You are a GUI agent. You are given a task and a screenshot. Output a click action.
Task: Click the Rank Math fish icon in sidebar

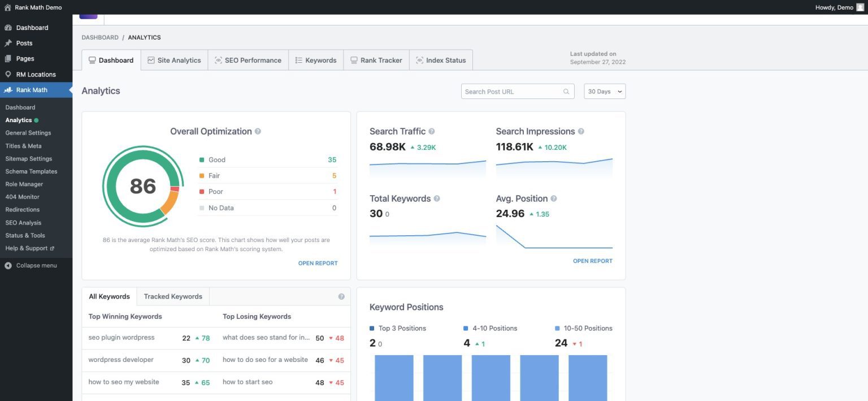[x=8, y=89]
